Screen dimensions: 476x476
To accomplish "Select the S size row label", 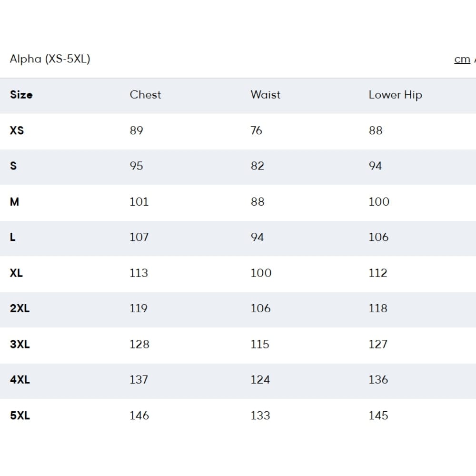I will pos(13,166).
